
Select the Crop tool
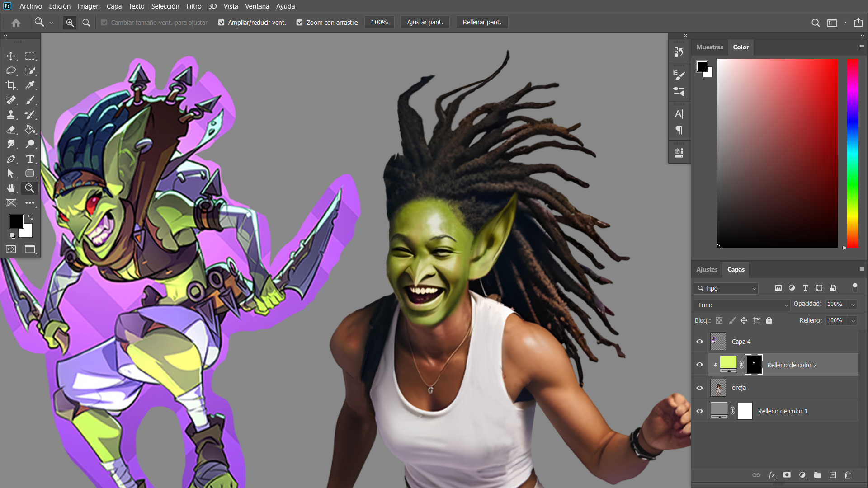[11, 85]
